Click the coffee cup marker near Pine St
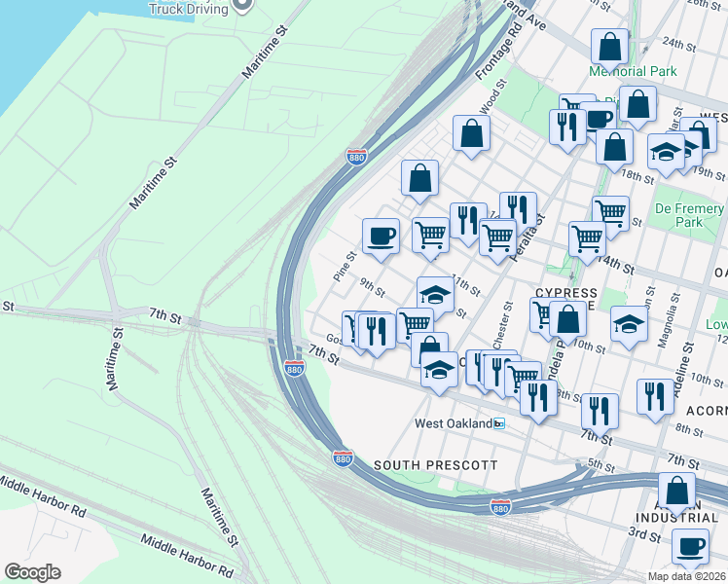728x584 pixels. [x=381, y=237]
